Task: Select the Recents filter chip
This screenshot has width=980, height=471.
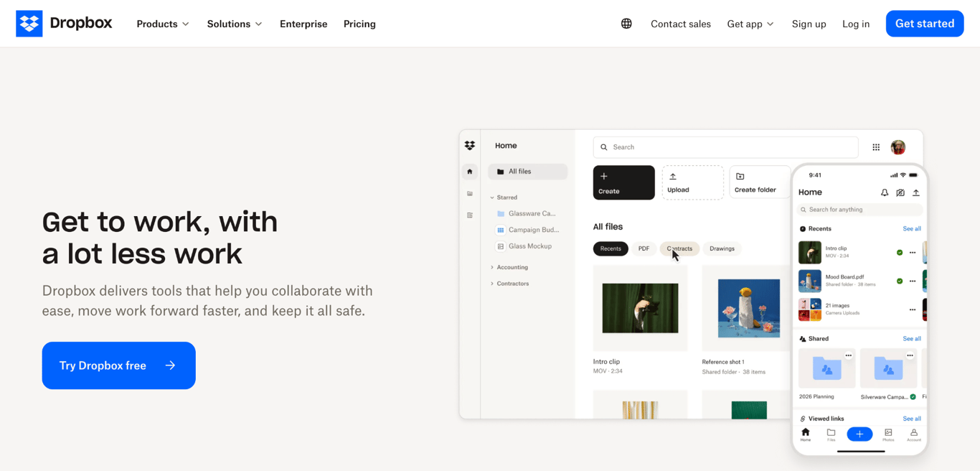Action: (611, 248)
